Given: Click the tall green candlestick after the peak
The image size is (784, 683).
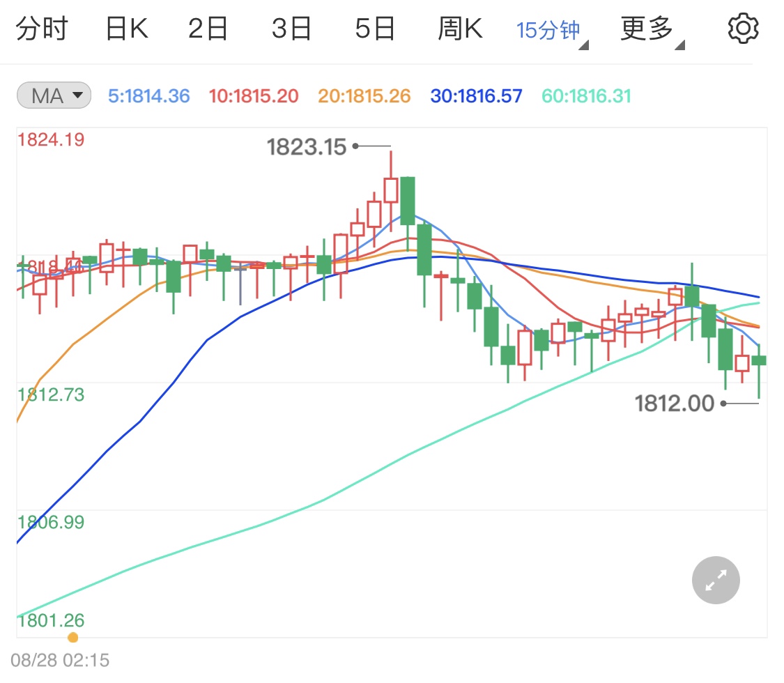Looking at the screenshot, I should 408,201.
